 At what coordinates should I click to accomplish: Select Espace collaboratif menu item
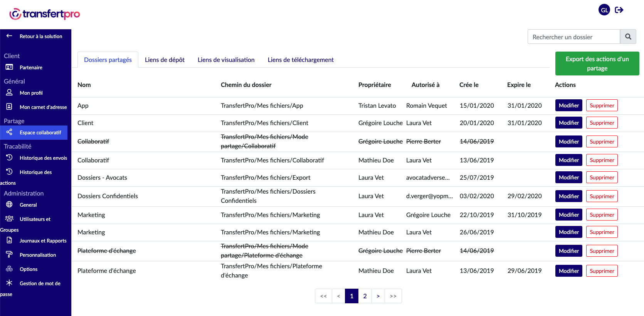coord(34,132)
